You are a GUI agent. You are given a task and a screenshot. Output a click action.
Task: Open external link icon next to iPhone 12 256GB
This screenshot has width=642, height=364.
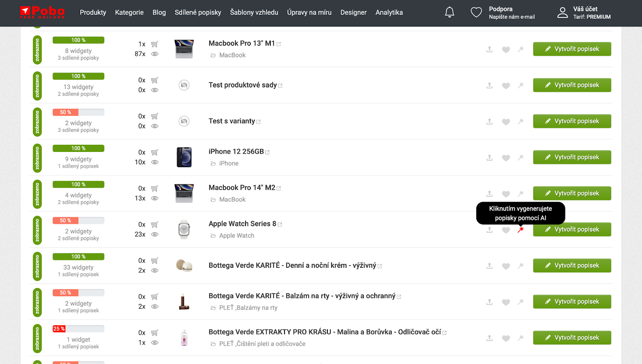point(268,152)
